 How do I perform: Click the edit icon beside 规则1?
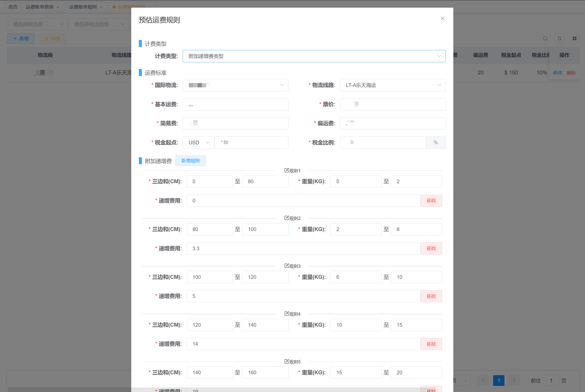[286, 170]
